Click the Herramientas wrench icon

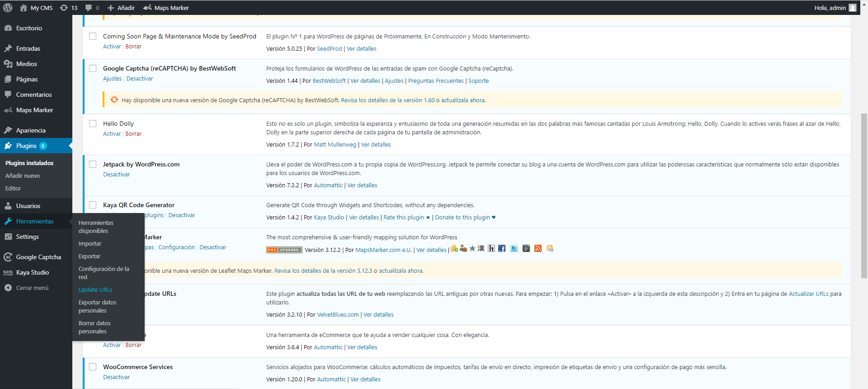pos(8,221)
